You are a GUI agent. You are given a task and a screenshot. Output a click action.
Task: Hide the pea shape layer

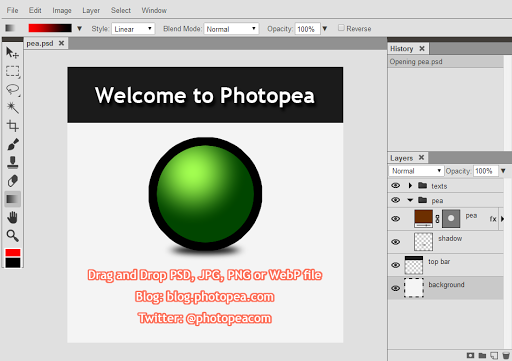(396, 219)
